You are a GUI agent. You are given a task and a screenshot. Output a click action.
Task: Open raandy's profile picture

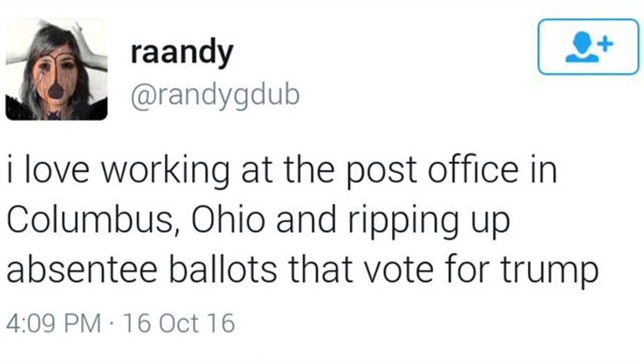(x=56, y=69)
